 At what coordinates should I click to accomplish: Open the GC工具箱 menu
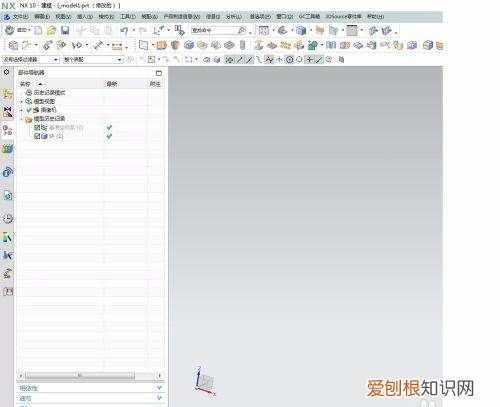309,16
